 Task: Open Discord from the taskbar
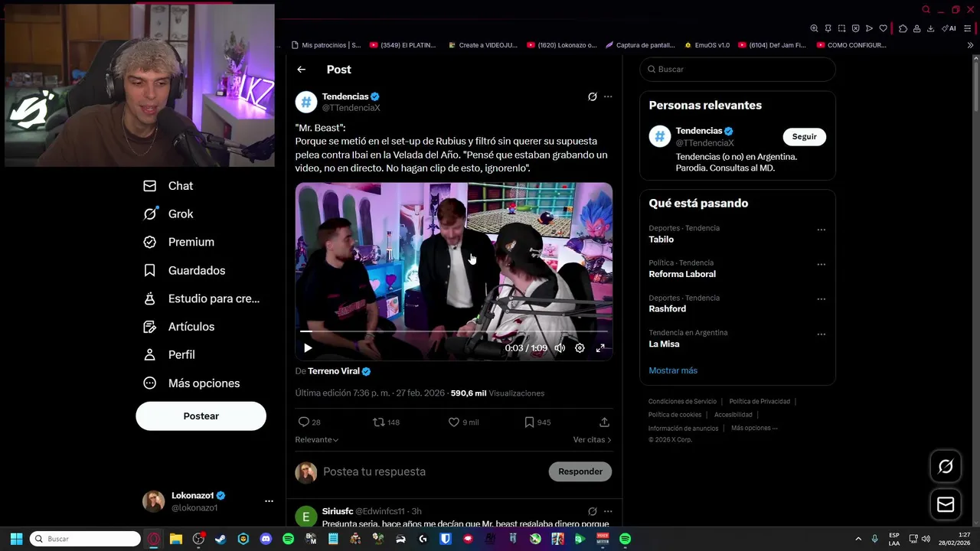(x=266, y=539)
